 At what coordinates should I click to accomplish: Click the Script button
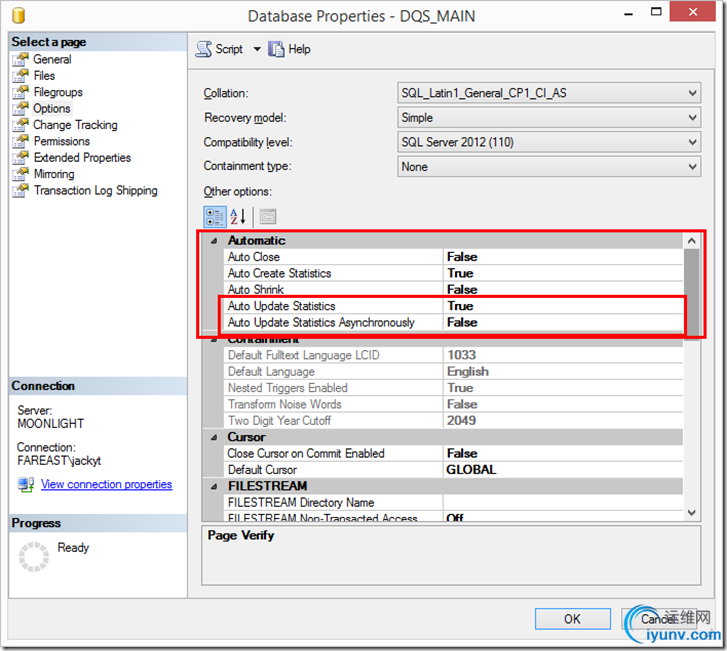[219, 49]
